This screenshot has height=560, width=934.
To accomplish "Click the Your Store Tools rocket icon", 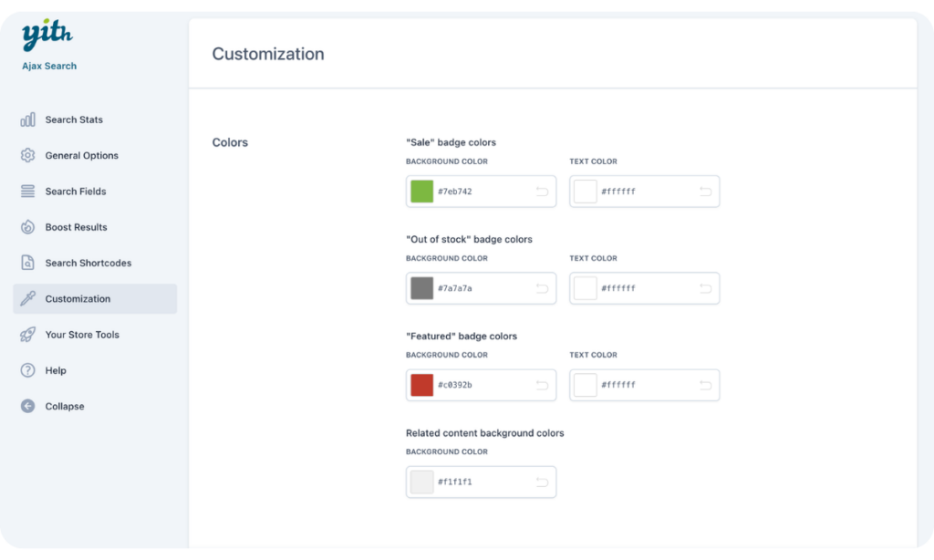I will [x=27, y=334].
